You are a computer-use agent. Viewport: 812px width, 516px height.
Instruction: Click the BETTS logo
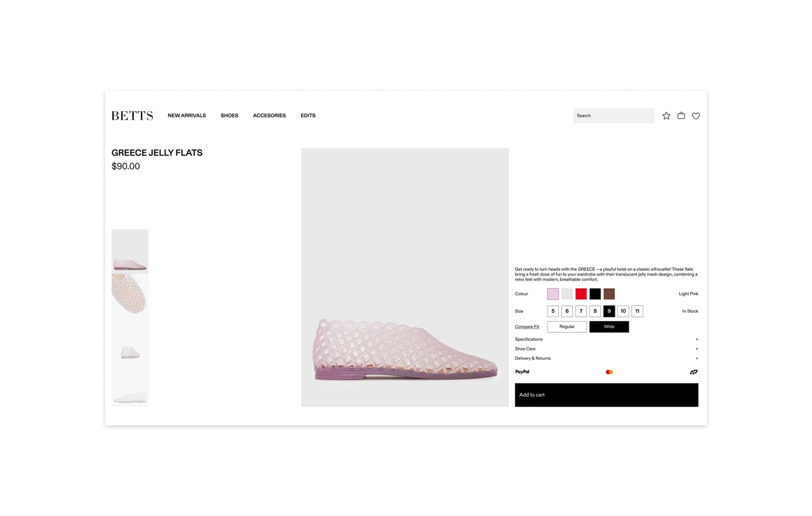[x=132, y=116]
